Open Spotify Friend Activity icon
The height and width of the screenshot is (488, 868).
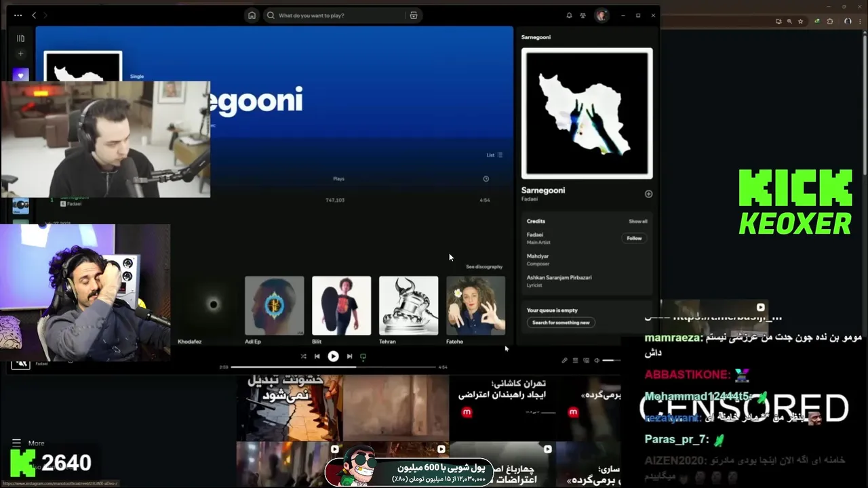583,15
